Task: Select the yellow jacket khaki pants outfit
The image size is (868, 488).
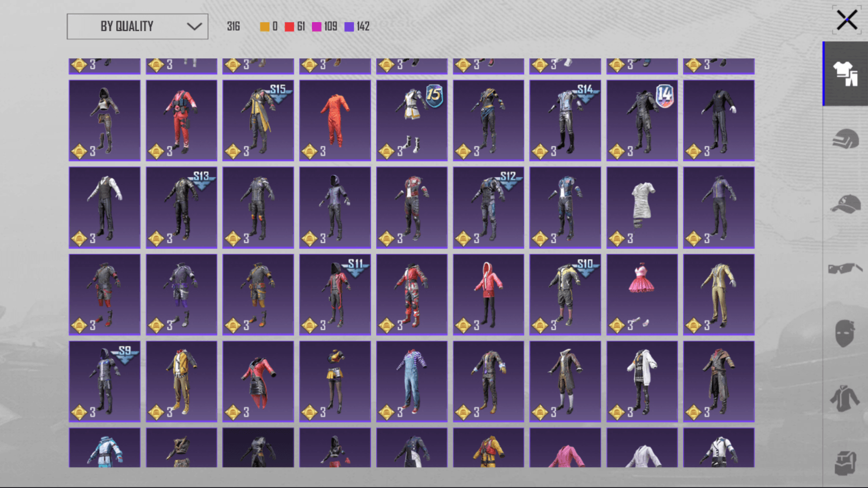Action: 181,381
